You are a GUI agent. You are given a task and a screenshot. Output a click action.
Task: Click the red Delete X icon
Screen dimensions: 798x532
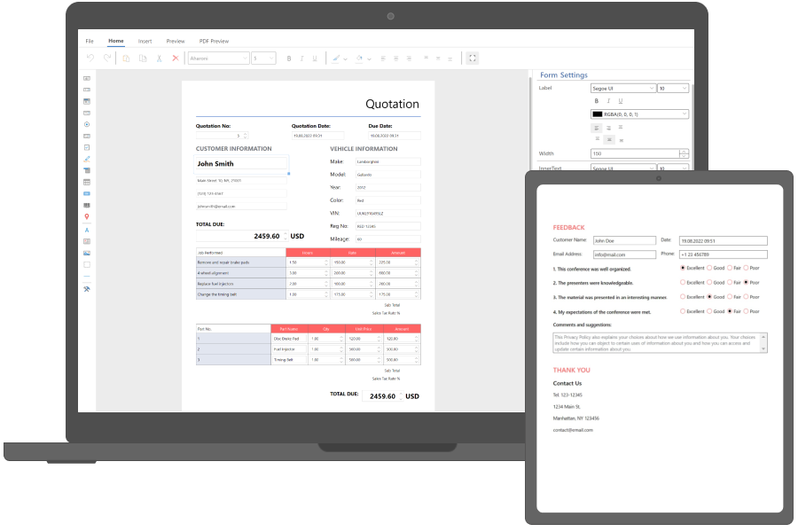click(x=175, y=59)
